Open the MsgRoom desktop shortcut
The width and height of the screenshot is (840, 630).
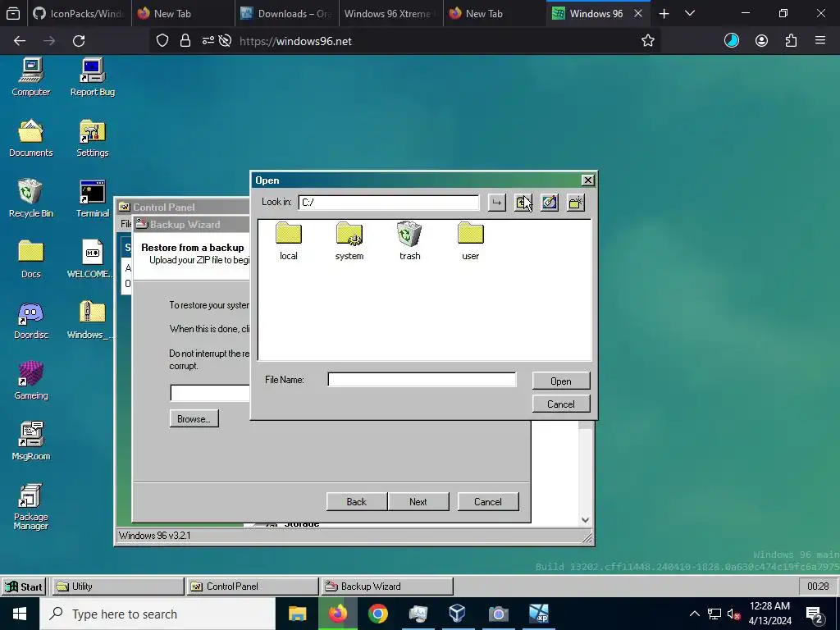coord(31,441)
